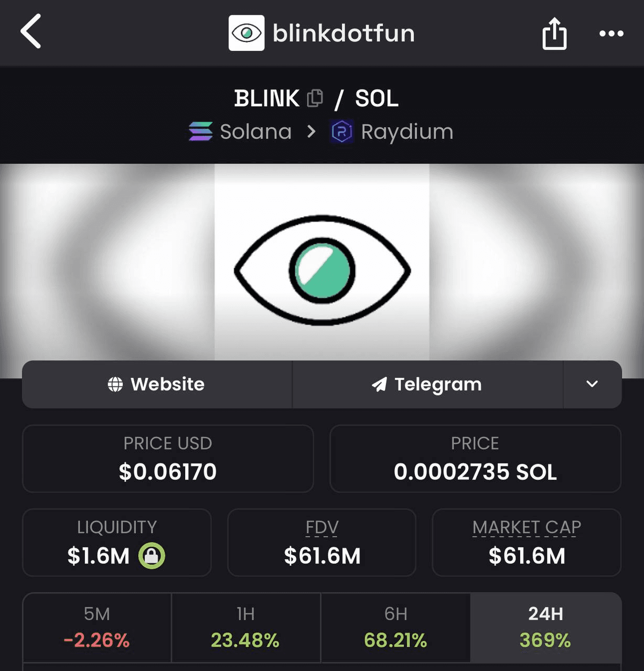This screenshot has height=671, width=644.
Task: Select the 1H price change tab
Action: click(x=245, y=627)
